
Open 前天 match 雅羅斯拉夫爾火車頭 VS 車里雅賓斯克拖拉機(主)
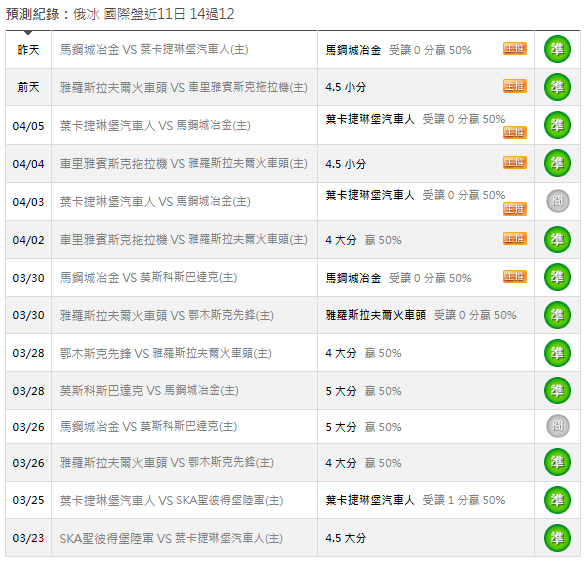click(x=184, y=87)
